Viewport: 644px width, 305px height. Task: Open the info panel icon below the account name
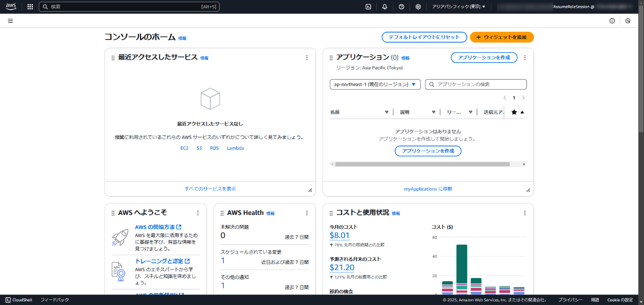(612, 21)
